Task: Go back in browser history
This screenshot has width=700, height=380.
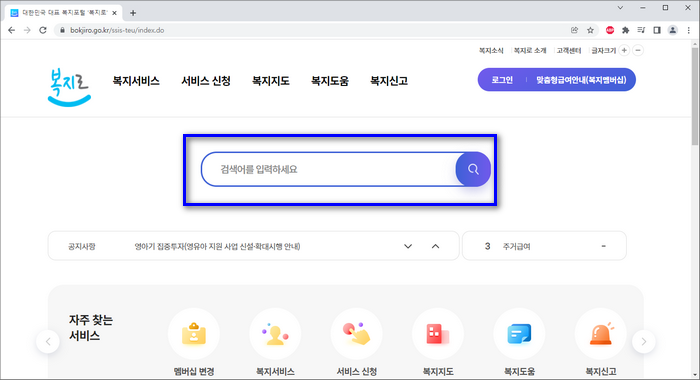Action: pos(12,30)
